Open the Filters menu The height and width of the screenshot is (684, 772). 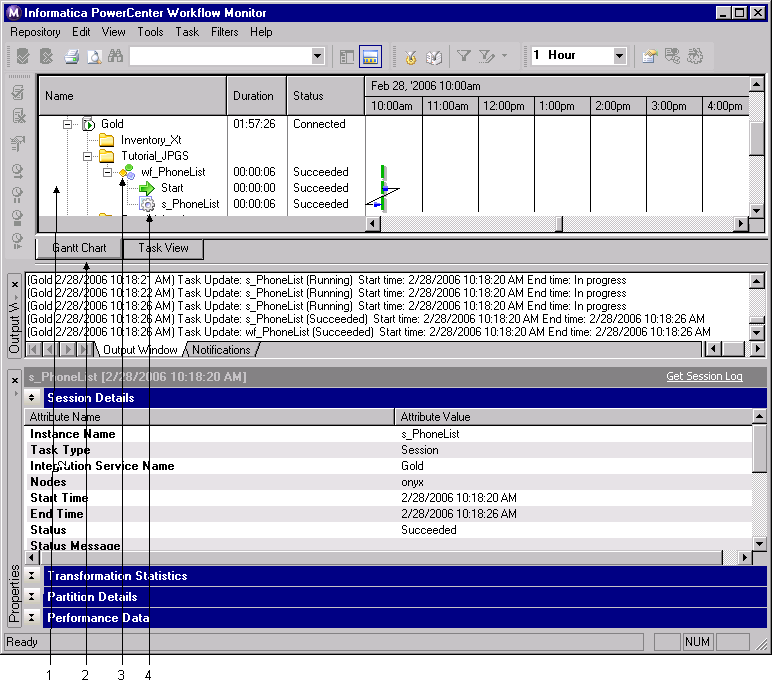[x=225, y=32]
